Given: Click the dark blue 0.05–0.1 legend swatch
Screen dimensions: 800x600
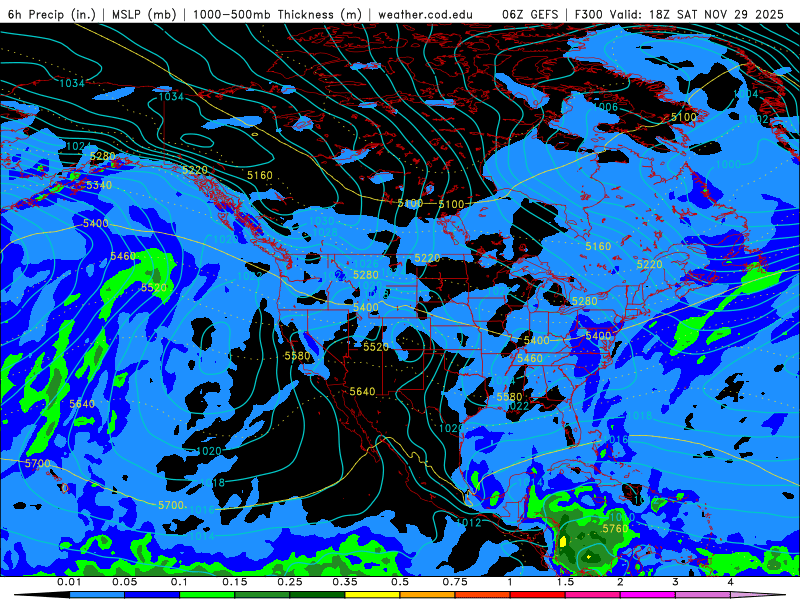Looking at the screenshot, I should (x=152, y=595).
